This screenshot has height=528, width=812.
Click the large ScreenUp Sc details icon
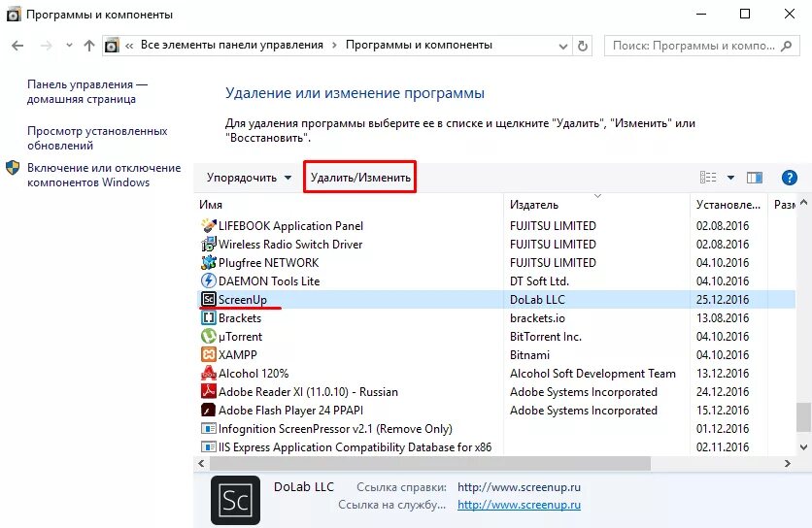(x=236, y=501)
